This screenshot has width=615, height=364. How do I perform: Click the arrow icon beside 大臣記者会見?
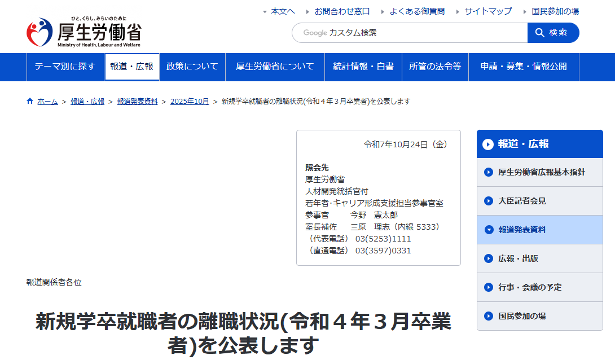(x=488, y=201)
